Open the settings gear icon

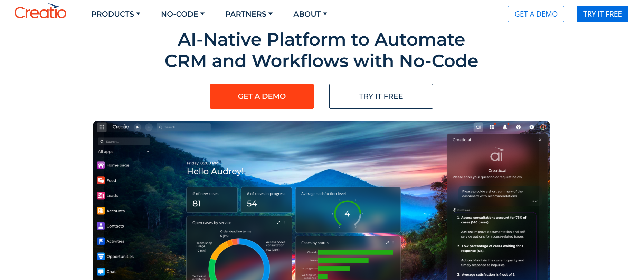532,127
